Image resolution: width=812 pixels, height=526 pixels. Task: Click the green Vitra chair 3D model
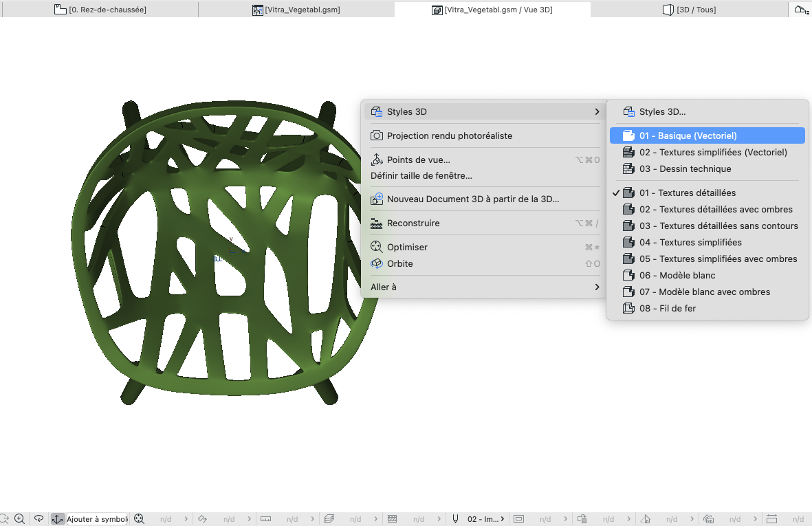coord(228,252)
